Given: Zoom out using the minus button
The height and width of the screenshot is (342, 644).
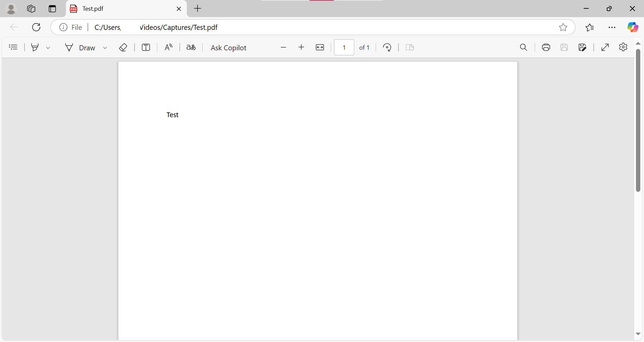Looking at the screenshot, I should pos(283,47).
